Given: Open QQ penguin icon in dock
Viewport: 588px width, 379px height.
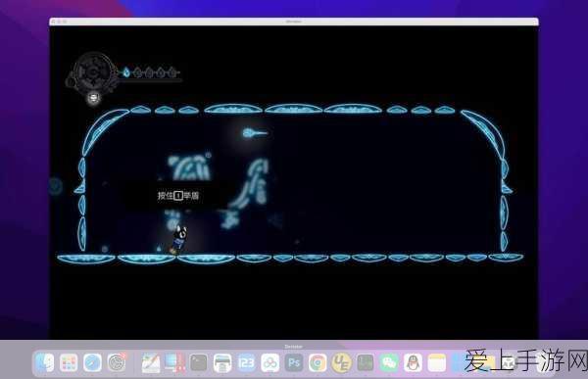Looking at the screenshot, I should [x=413, y=362].
